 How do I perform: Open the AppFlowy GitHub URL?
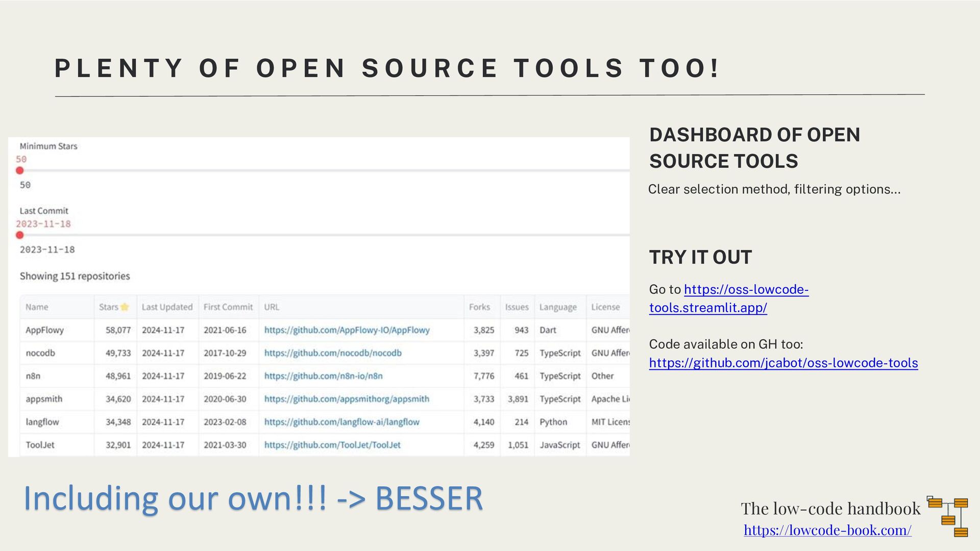click(x=347, y=330)
